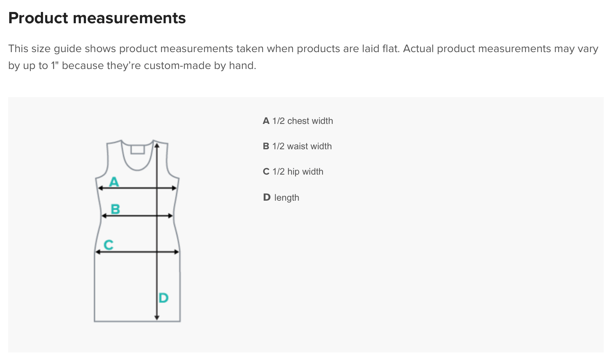Click bottom arrowhead of the vertical length arrow
Screen dimensions: 614x364
(157, 318)
